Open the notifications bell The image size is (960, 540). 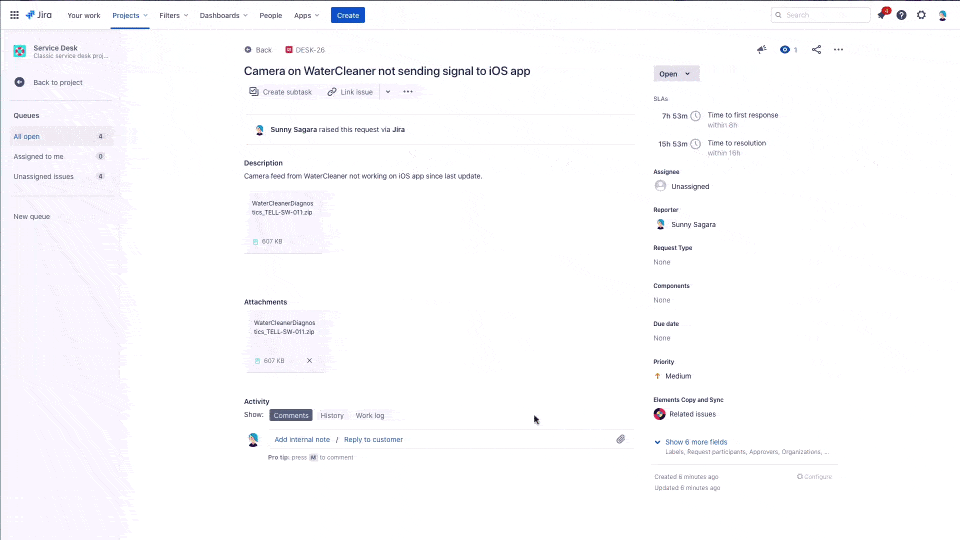tap(882, 15)
